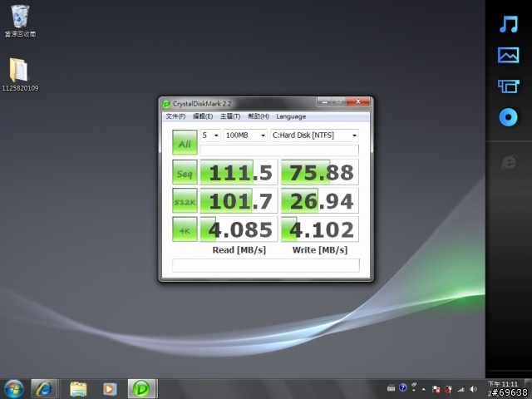The width and height of the screenshot is (532, 399).
Task: Expand the C:Hard Disk [NTFS] drive dropdown
Action: [314, 135]
